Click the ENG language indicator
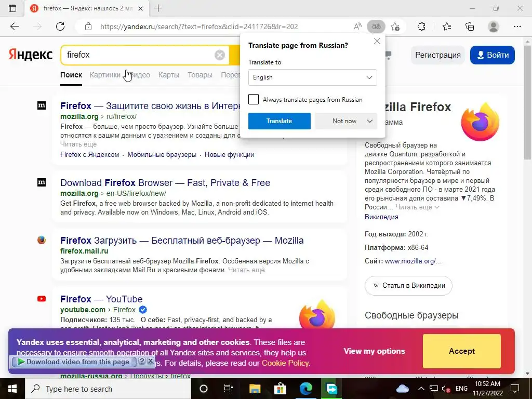Screen dimensions: 532x399 point(461,389)
